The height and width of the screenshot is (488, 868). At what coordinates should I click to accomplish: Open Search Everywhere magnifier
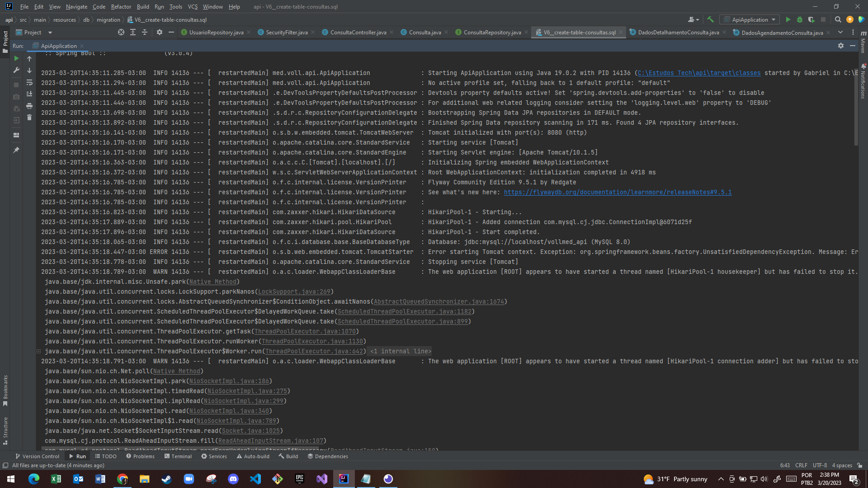pos(838,19)
